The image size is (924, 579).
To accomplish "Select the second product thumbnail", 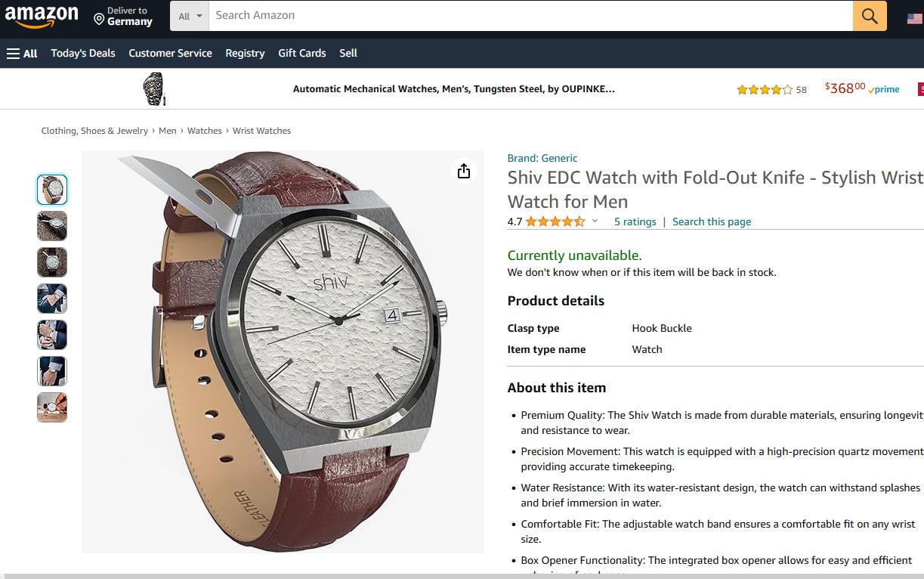I will click(52, 226).
